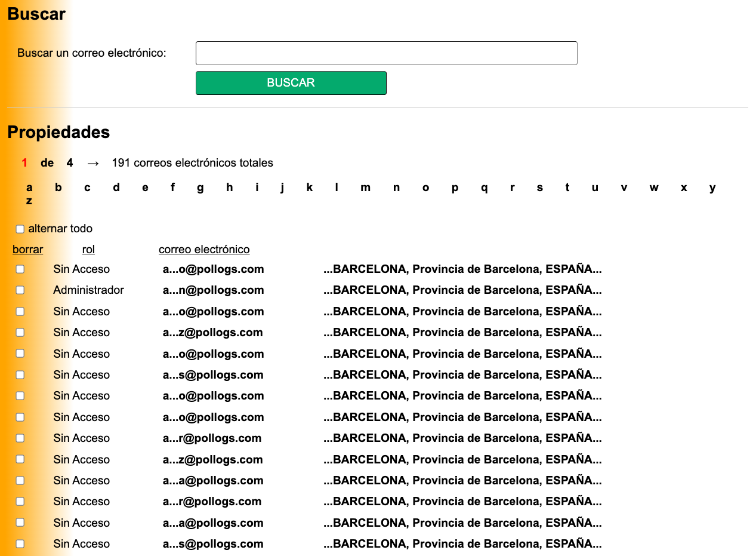Sort by the 'correo electrónico' column header
This screenshot has width=756, height=556.
204,249
